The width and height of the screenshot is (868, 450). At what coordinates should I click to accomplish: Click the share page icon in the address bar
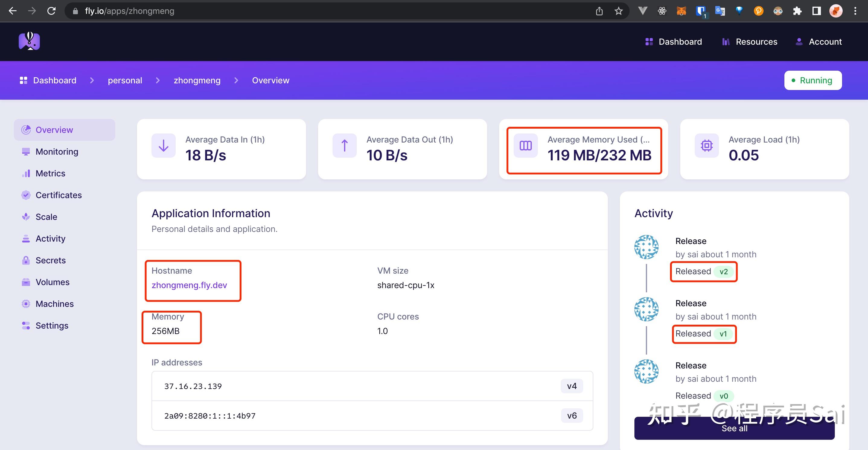(599, 11)
